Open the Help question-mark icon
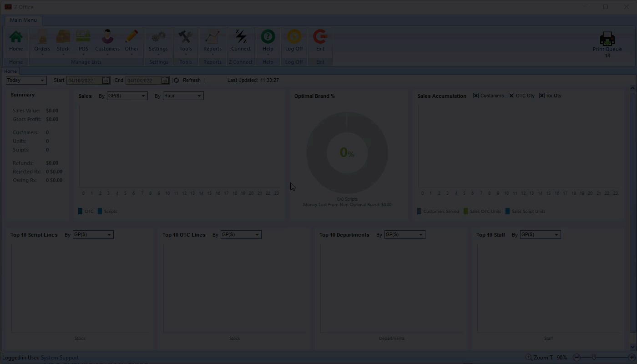The height and width of the screenshot is (364, 637). (x=268, y=37)
